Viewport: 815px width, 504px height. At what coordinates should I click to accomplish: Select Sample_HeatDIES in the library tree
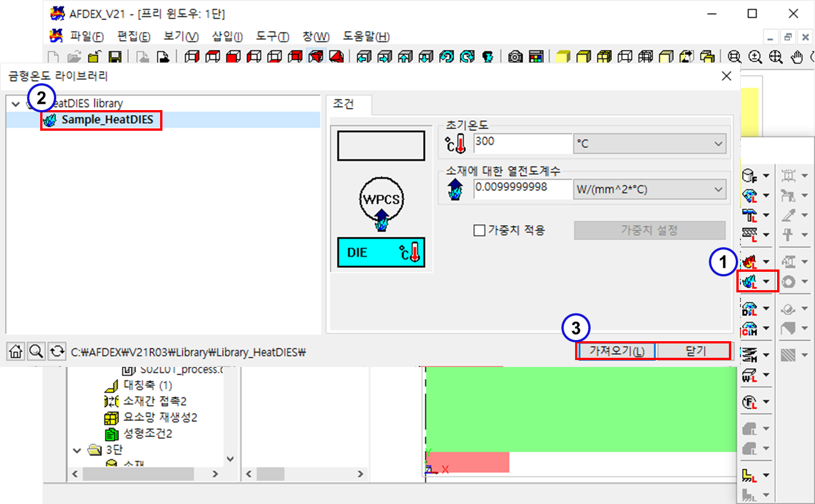[x=107, y=120]
